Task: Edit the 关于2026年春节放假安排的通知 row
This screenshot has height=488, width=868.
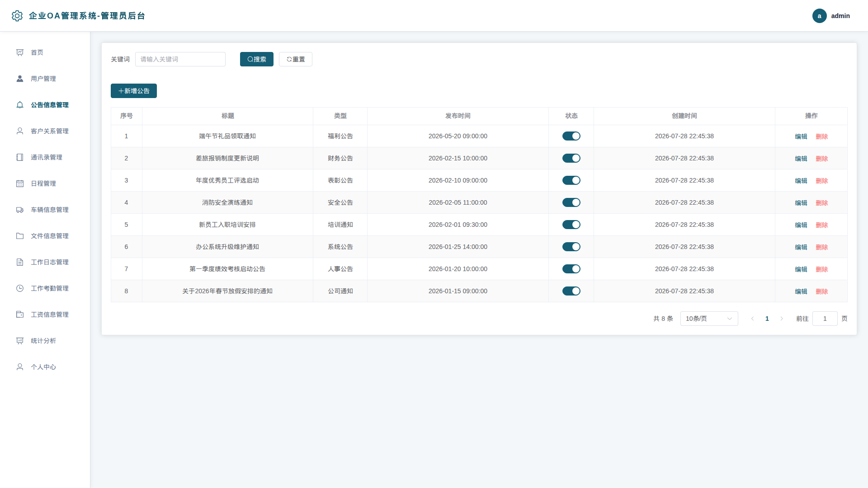Action: pos(801,291)
